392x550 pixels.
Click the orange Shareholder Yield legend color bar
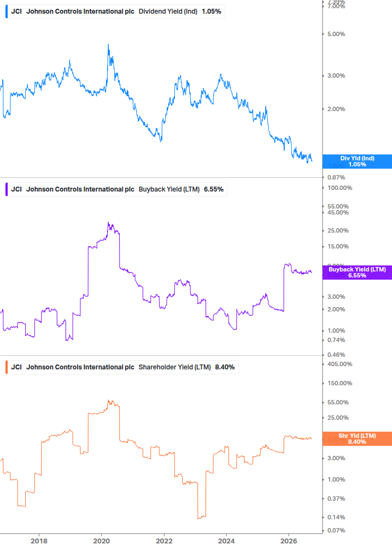7,367
